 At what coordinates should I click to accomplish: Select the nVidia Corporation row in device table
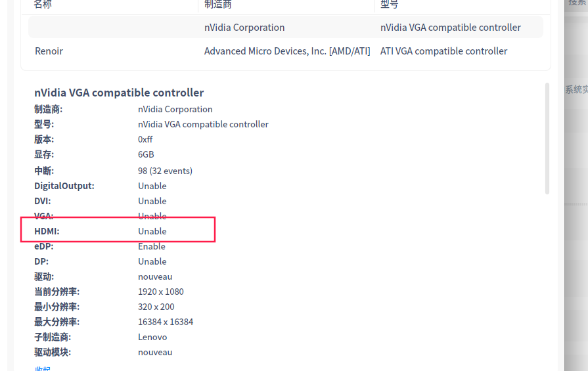coord(244,28)
